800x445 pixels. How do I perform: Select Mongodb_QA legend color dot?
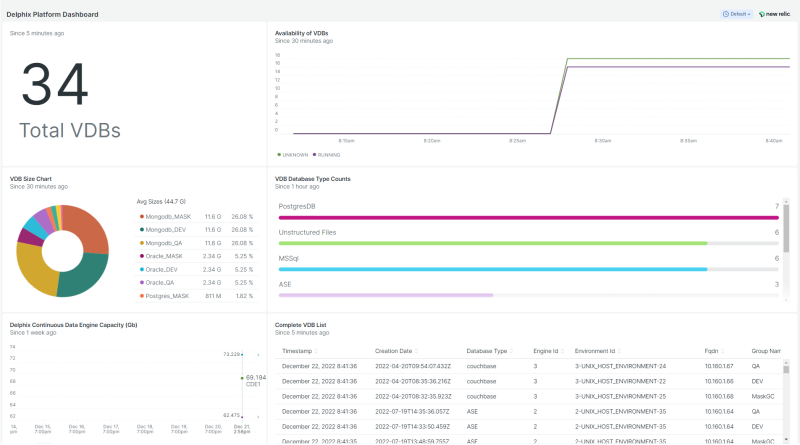[142, 243]
